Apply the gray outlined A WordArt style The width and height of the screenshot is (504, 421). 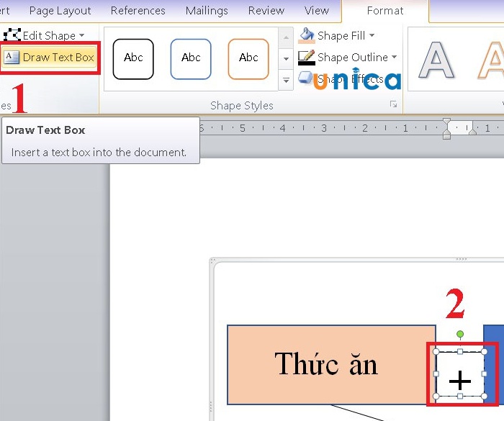(x=436, y=60)
